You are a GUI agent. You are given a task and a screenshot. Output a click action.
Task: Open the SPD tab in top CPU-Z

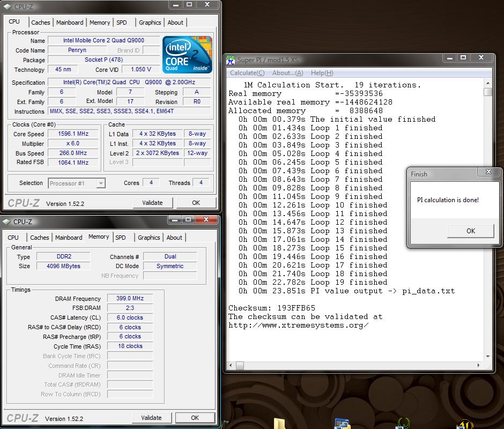coord(122,23)
